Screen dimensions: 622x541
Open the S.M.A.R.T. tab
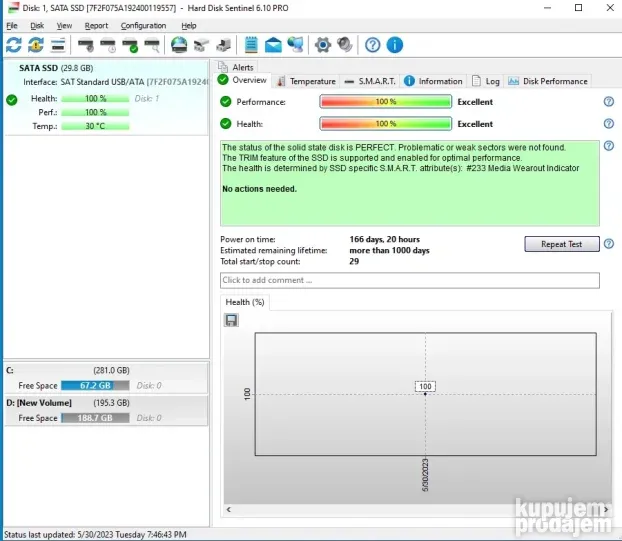tap(370, 81)
